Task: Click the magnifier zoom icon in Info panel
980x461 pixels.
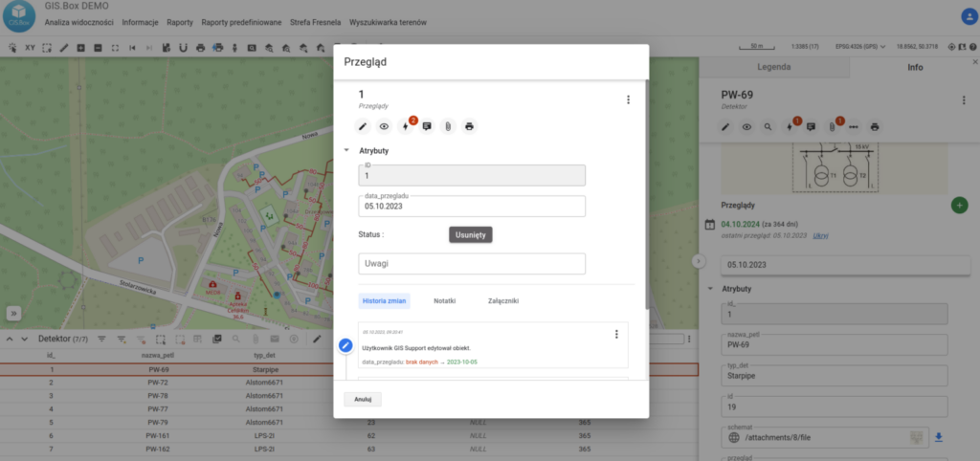Action: click(768, 126)
